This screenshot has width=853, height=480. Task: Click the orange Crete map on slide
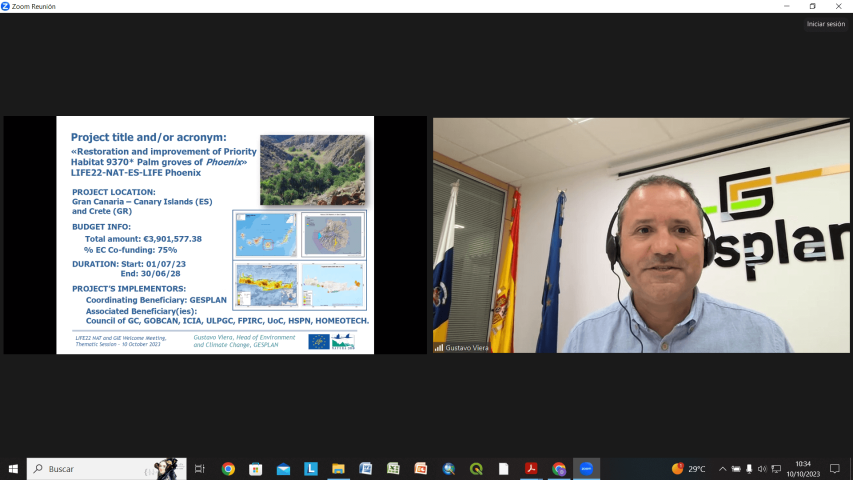point(265,285)
